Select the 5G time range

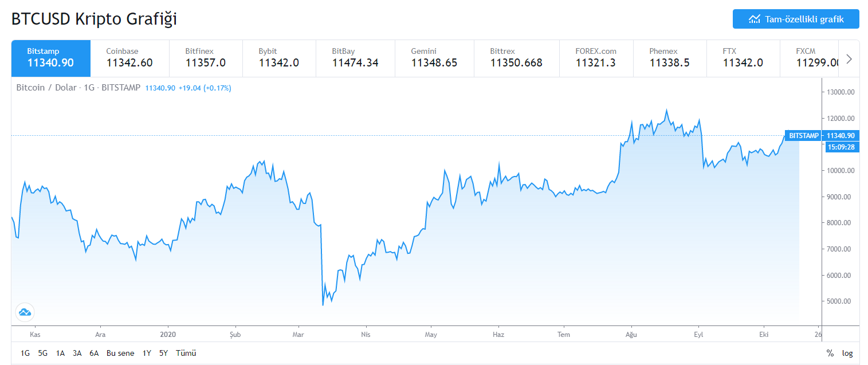pyautogui.click(x=43, y=353)
